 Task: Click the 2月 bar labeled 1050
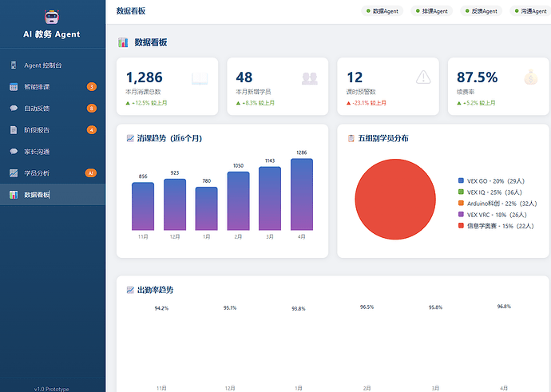[238, 201]
